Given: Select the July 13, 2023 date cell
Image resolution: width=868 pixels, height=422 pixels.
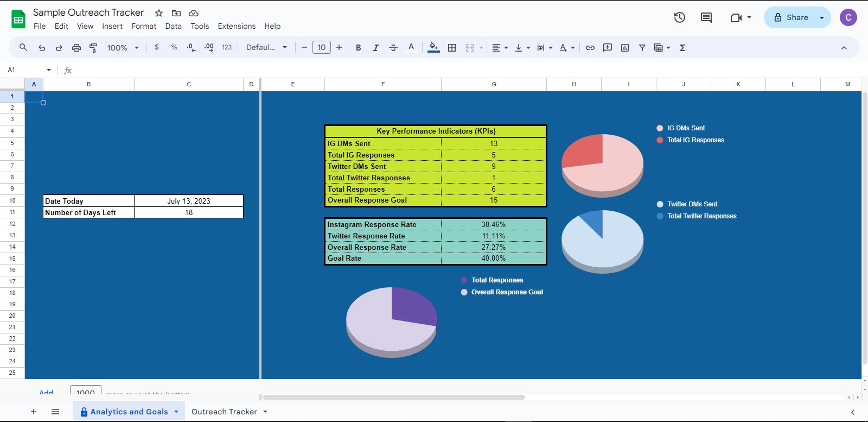Looking at the screenshot, I should pyautogui.click(x=189, y=201).
